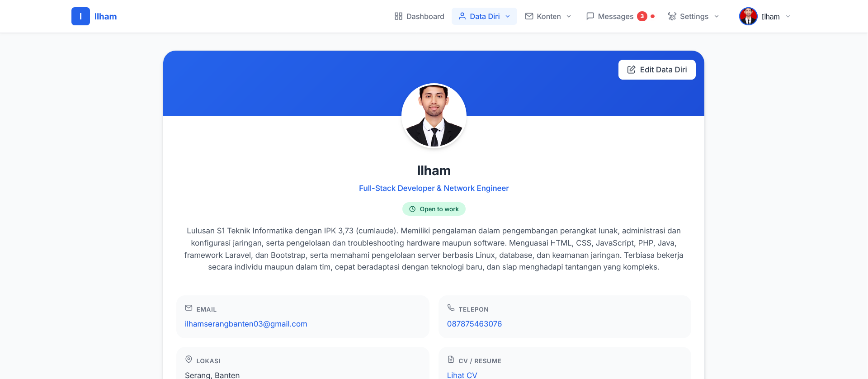Click the document icon in CV / RESUME card
Image resolution: width=868 pixels, height=379 pixels.
click(x=451, y=359)
